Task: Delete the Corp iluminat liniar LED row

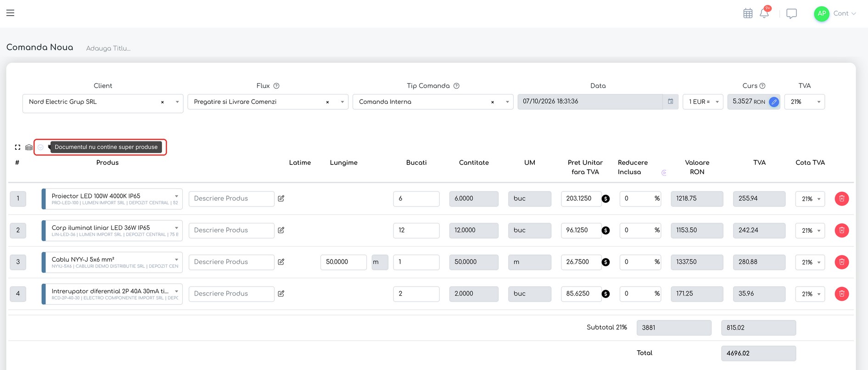Action: (x=841, y=230)
